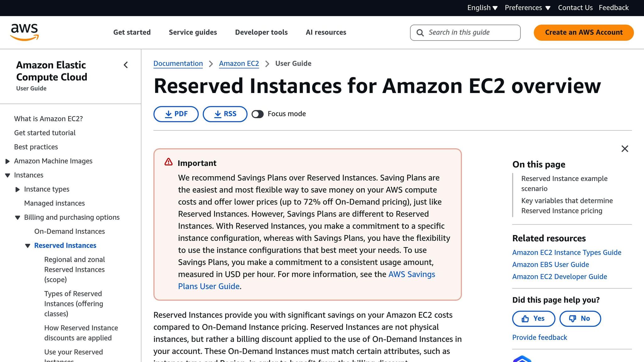This screenshot has width=644, height=362.
Task: Download the page as PDF
Action: tap(176, 114)
